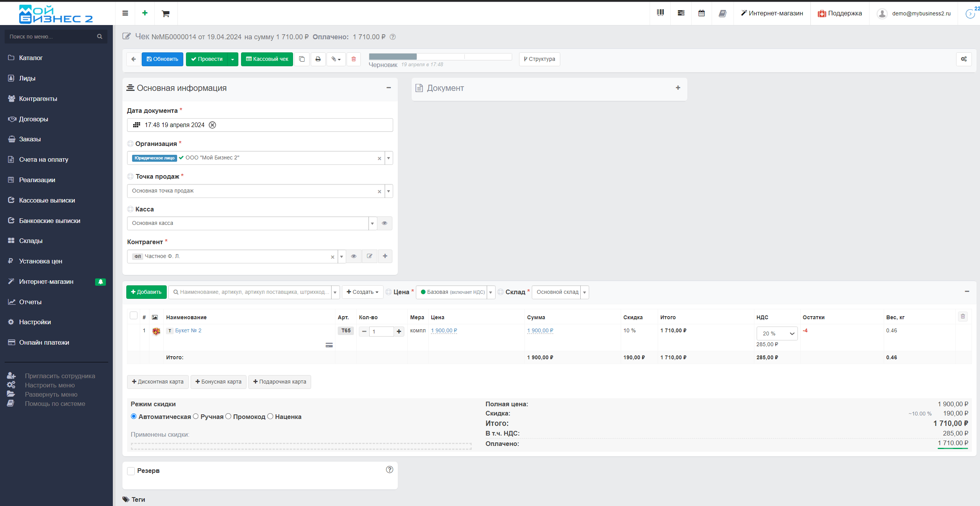The image size is (980, 506).
Task: Delete the receipt with the red trash icon
Action: [x=353, y=59]
